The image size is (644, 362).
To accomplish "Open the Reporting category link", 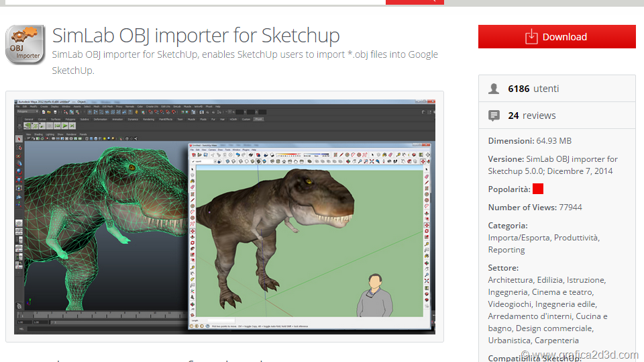I will coord(506,250).
